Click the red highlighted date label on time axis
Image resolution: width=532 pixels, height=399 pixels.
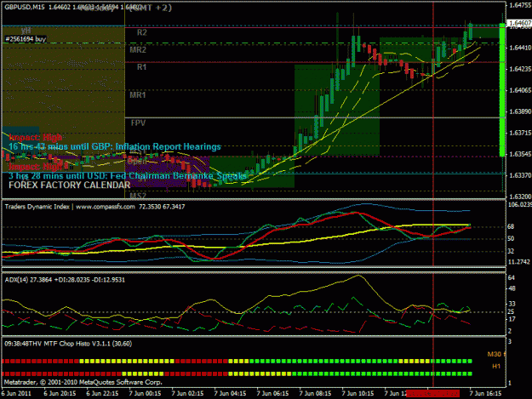pos(433,393)
